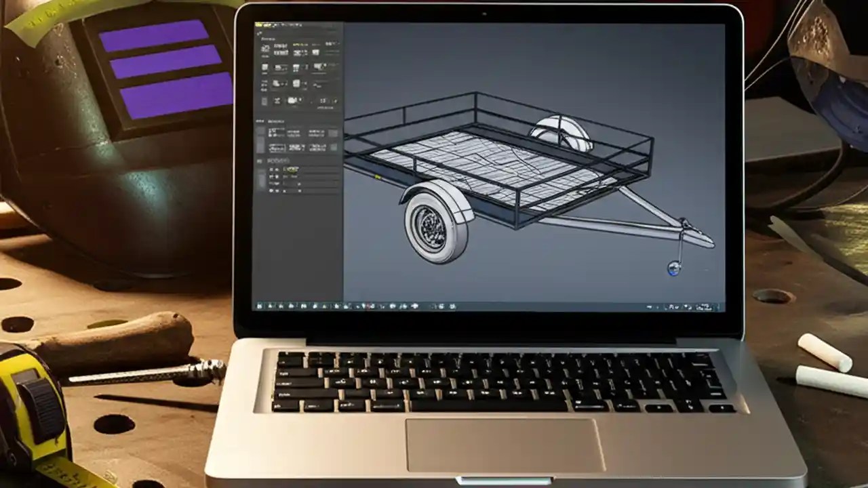Click the Assembly icon in the left panel
The image size is (868, 488).
point(266,68)
